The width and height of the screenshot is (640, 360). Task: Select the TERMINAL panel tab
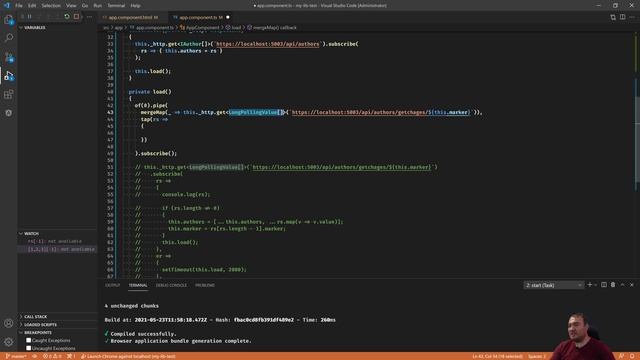138,285
